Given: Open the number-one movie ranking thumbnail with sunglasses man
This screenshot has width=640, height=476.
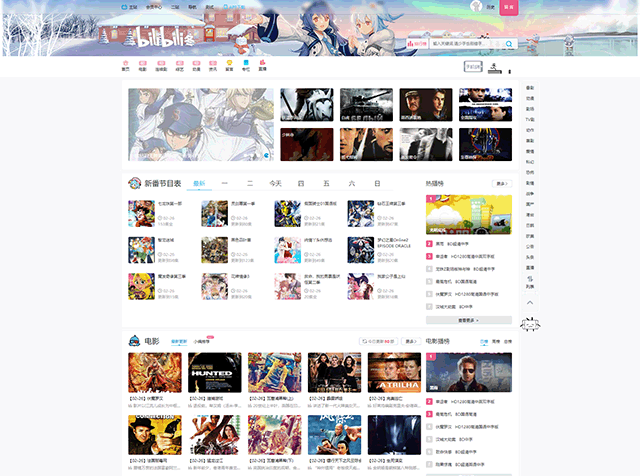Looking at the screenshot, I should 469,372.
